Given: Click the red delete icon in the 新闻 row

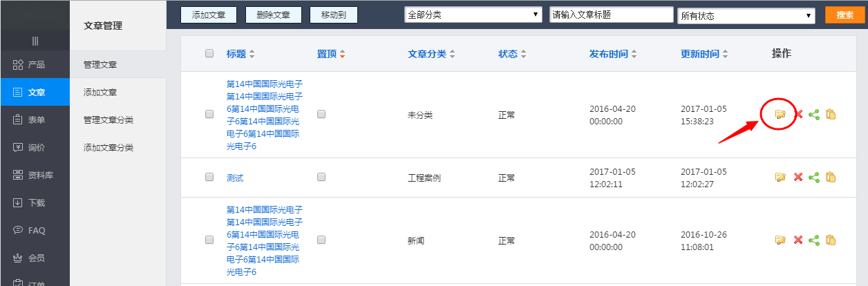Looking at the screenshot, I should [x=798, y=240].
